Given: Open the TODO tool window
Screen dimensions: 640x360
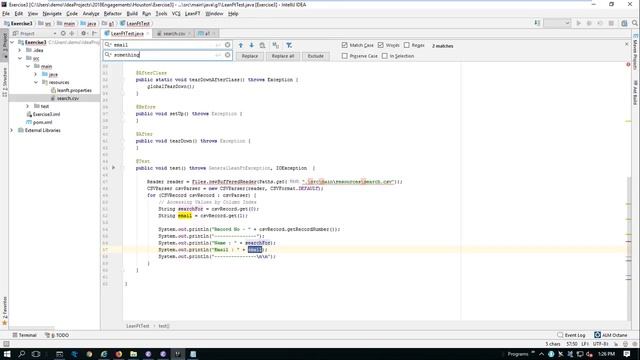Looking at the screenshot, I should pyautogui.click(x=57, y=335).
